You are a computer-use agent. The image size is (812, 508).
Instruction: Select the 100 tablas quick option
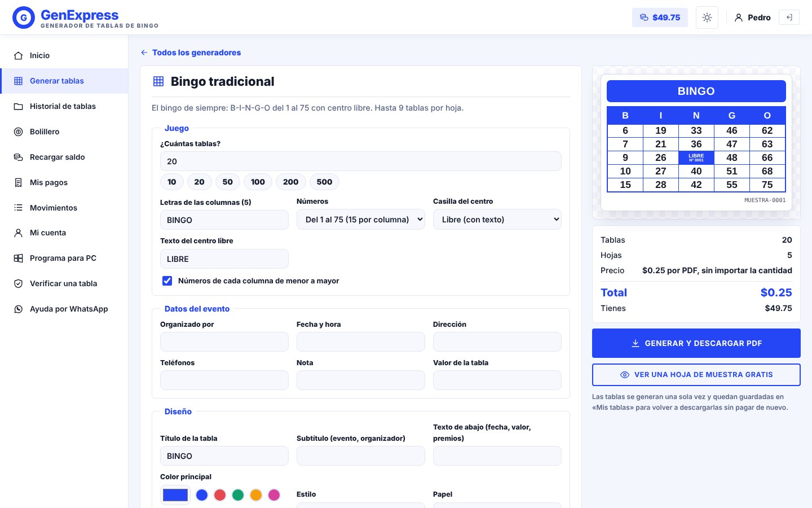click(x=258, y=182)
